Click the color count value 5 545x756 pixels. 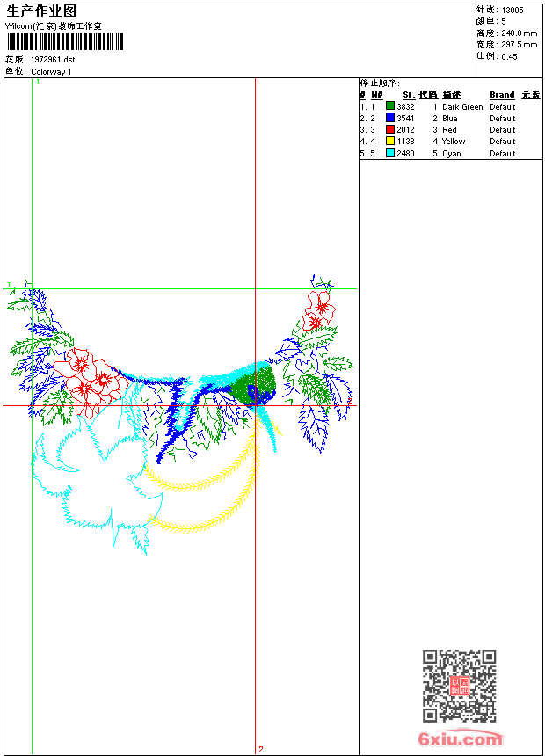tap(504, 22)
